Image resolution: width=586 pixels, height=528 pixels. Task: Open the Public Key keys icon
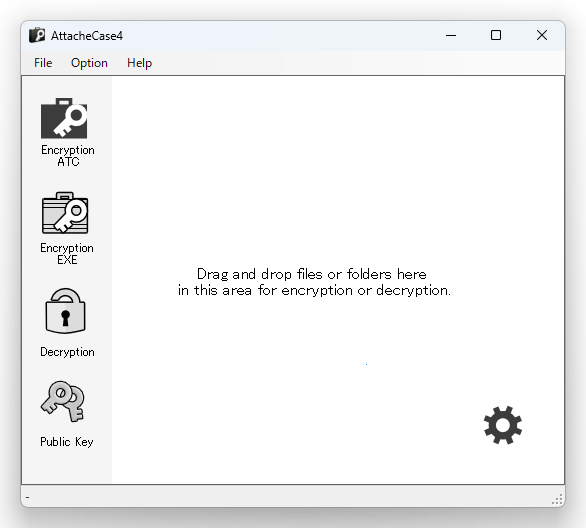[x=63, y=402]
